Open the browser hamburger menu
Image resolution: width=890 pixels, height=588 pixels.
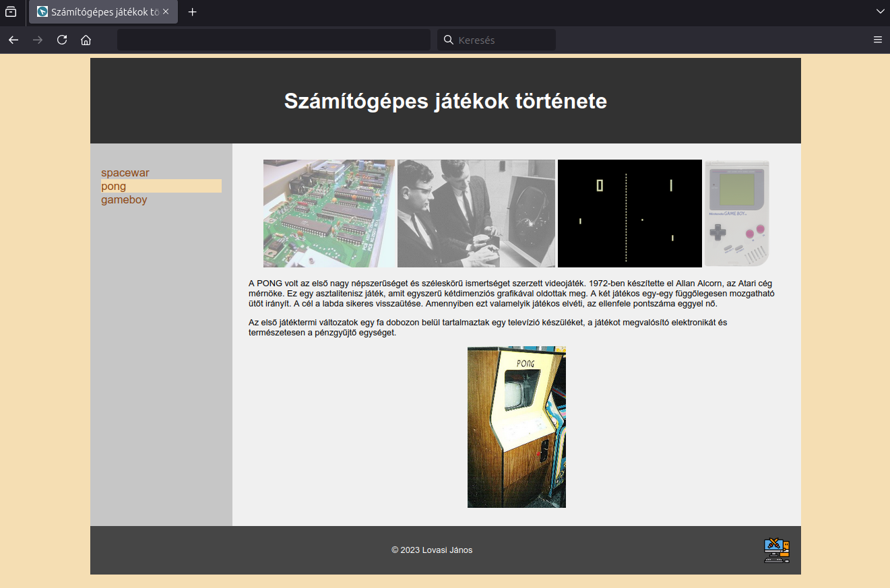click(x=878, y=40)
